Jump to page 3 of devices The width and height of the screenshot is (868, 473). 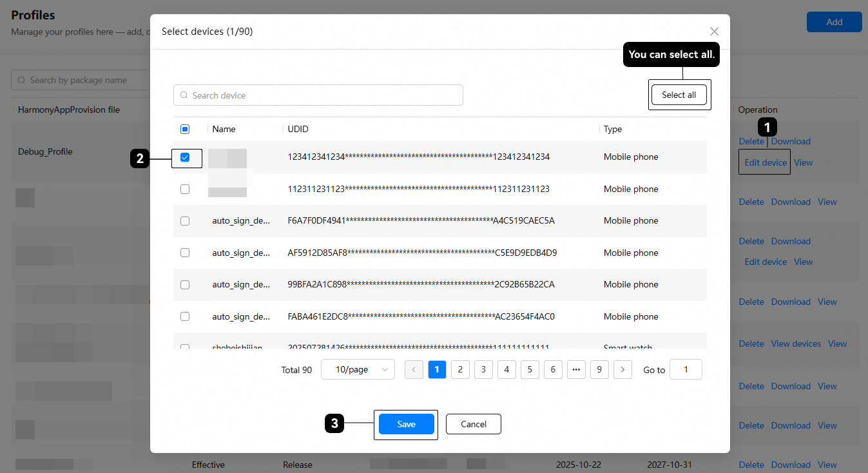(483, 369)
